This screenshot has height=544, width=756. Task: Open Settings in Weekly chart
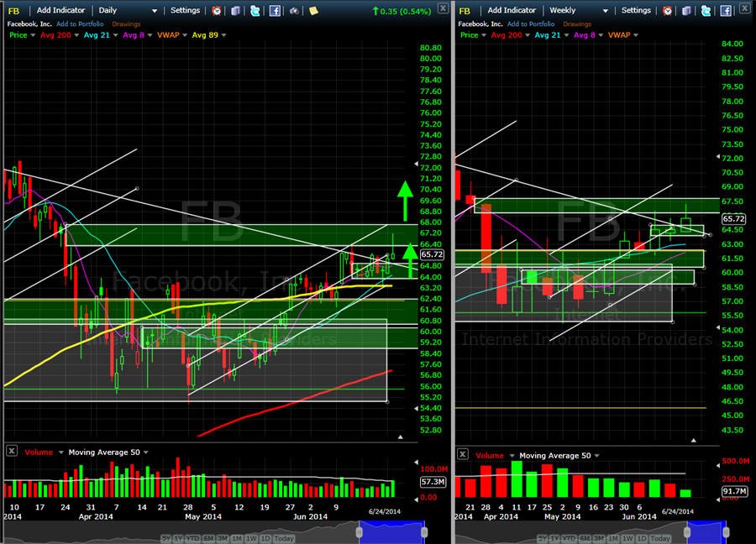[x=636, y=10]
